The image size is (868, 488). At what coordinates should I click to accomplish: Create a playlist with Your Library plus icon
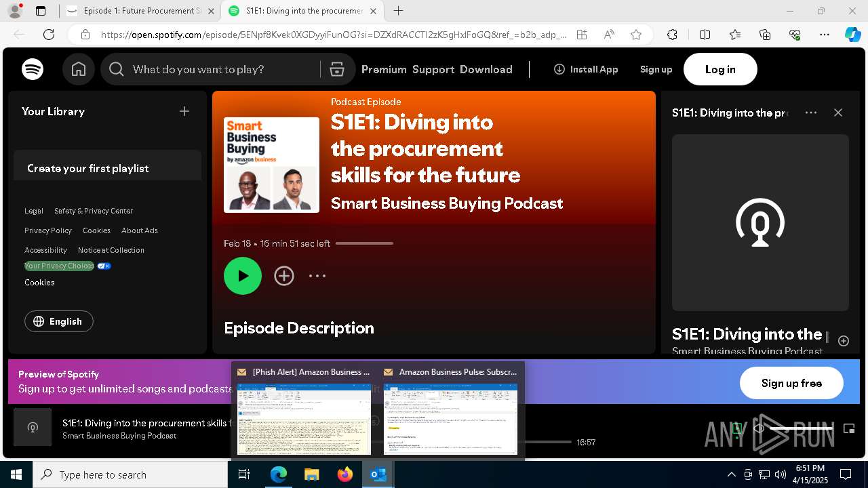coord(184,111)
